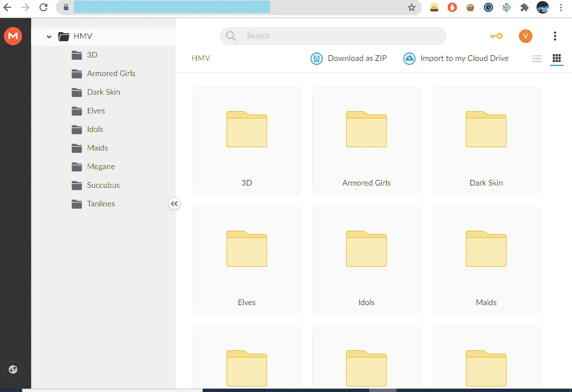572x392 pixels.
Task: Click the Tanlines folder icon in sidebar
Action: tap(77, 204)
